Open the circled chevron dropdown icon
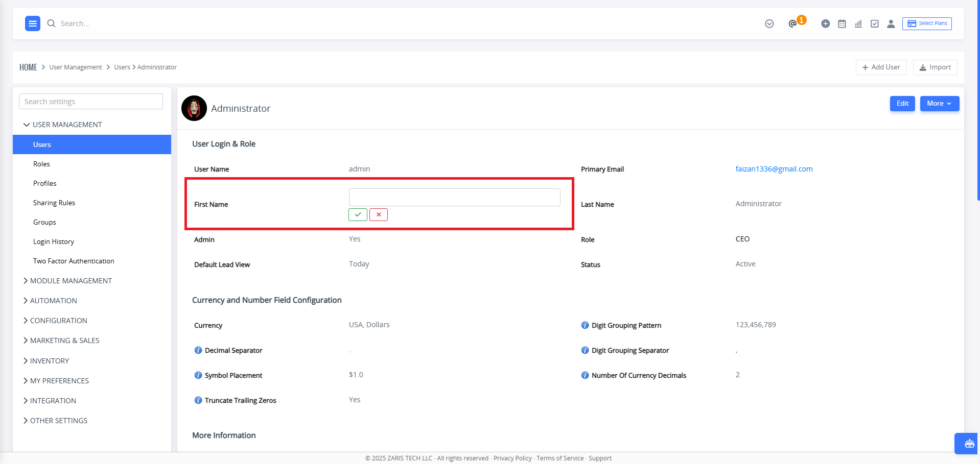 click(769, 23)
